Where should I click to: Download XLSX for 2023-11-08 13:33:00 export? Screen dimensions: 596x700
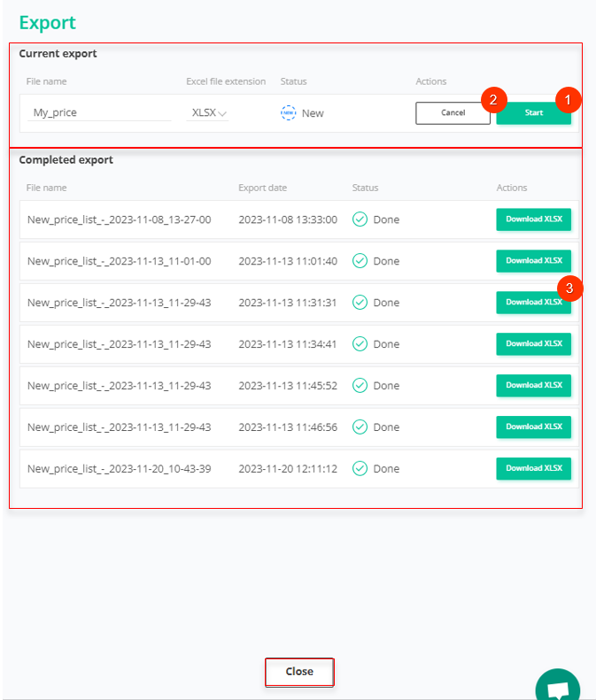tap(533, 219)
